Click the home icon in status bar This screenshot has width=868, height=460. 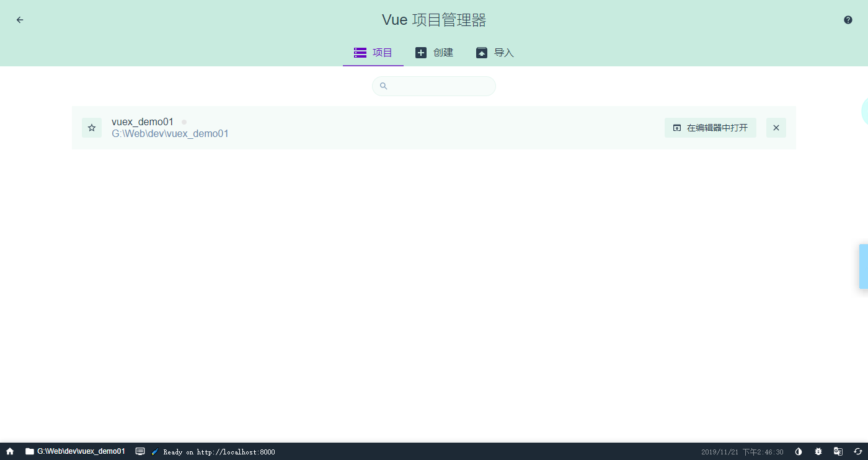coord(10,452)
